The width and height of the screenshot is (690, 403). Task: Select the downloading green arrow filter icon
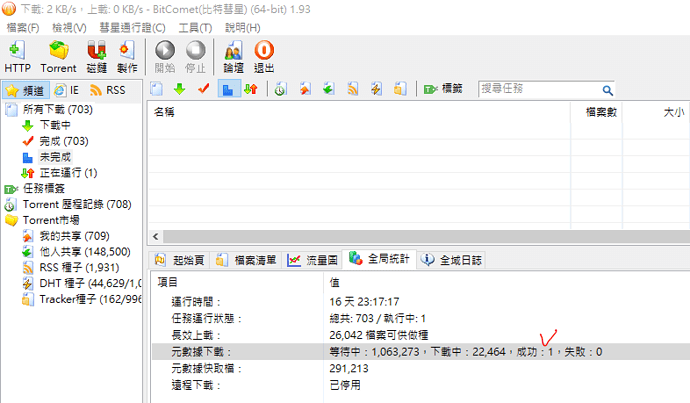click(180, 89)
